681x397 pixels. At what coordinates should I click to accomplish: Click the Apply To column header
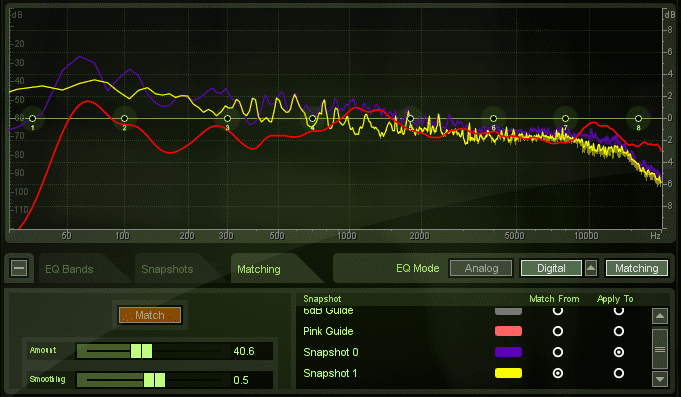point(615,299)
